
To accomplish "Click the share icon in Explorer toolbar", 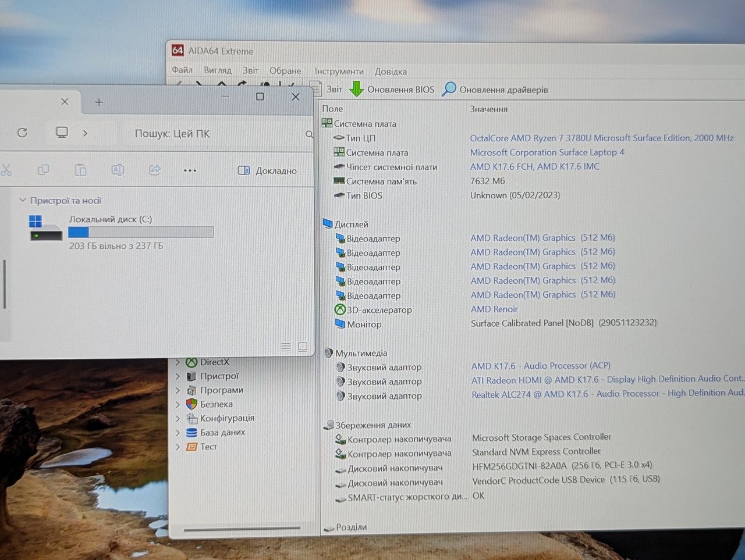I will pyautogui.click(x=155, y=170).
